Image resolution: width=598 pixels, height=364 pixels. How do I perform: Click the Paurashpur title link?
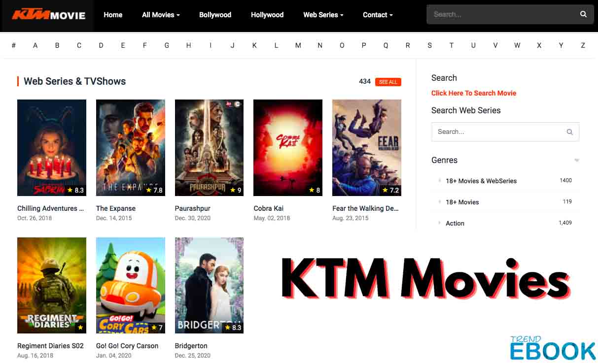coord(193,208)
